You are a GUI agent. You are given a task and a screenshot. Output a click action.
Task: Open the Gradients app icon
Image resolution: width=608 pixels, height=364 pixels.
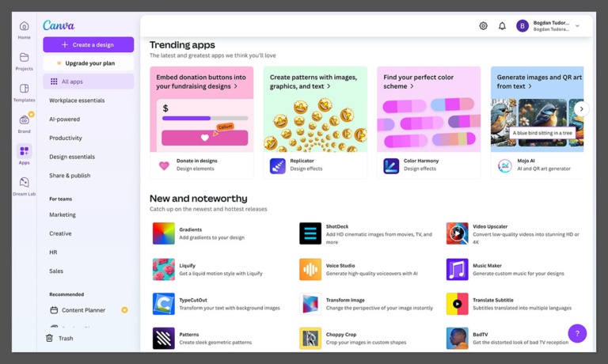[x=163, y=233]
